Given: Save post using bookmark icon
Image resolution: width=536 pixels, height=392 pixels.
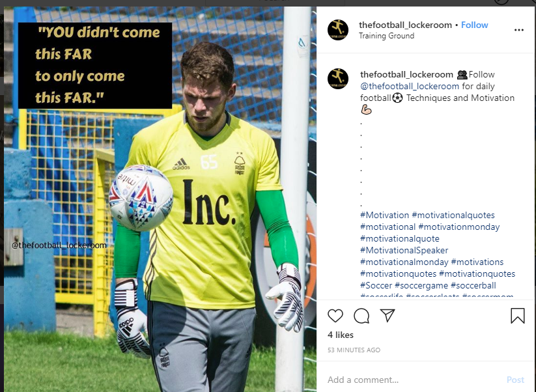Looking at the screenshot, I should point(518,315).
